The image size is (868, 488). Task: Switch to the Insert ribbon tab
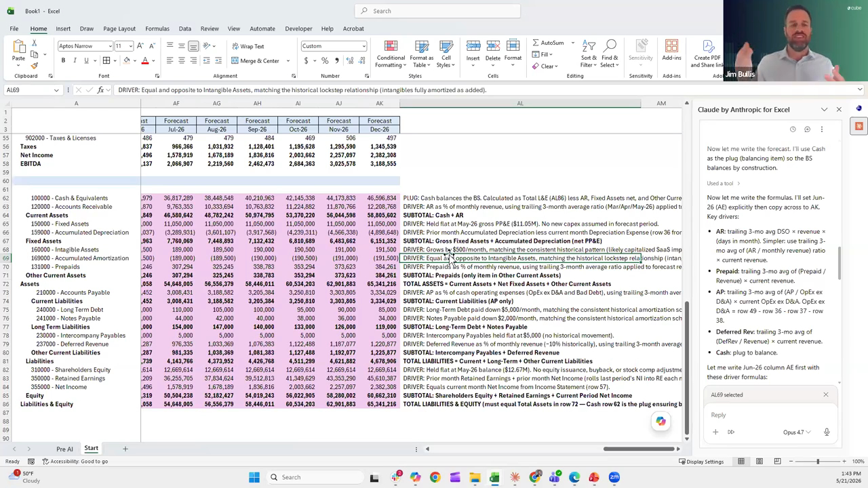pyautogui.click(x=63, y=28)
